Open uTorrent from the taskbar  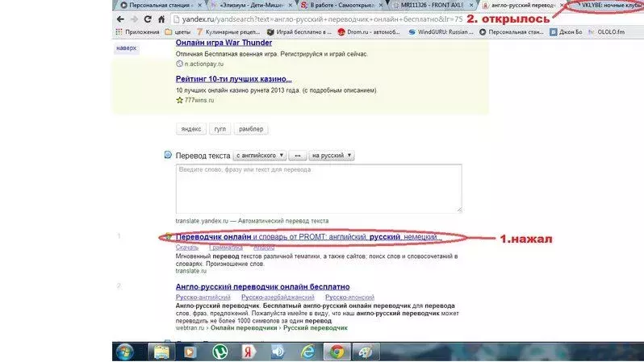coord(220,352)
